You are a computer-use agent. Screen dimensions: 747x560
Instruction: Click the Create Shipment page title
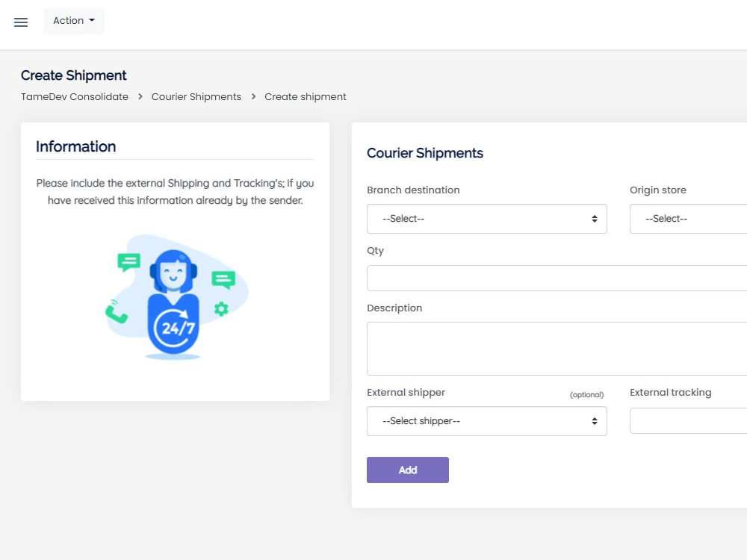point(74,75)
